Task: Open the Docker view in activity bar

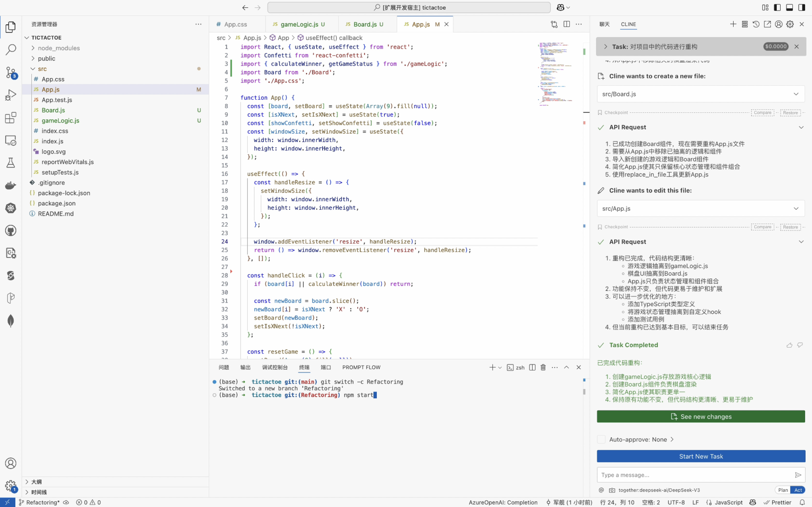Action: tap(11, 185)
